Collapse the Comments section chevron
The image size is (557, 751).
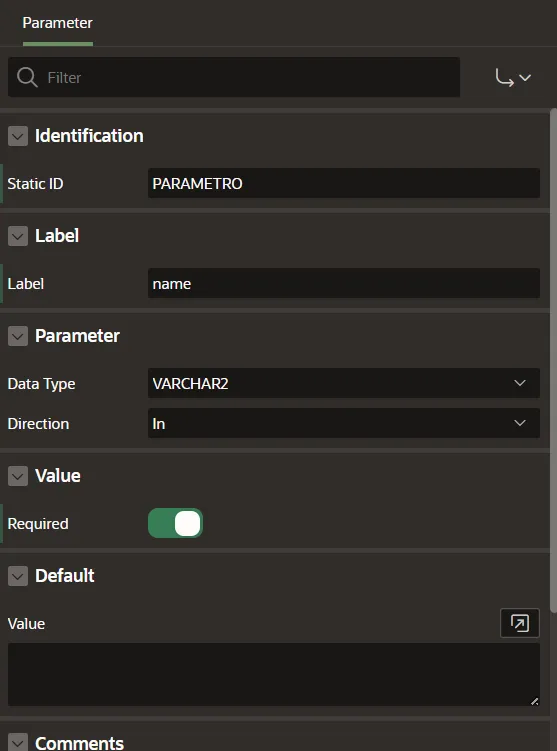pos(18,742)
